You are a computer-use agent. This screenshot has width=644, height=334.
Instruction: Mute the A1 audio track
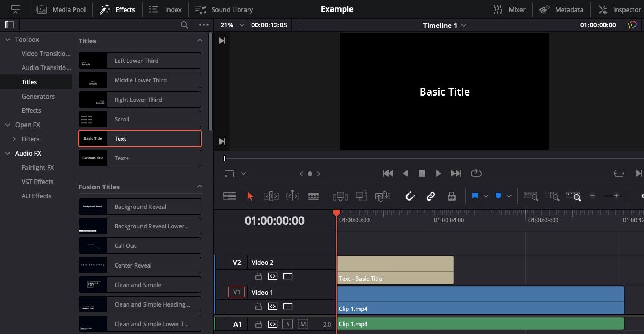303,324
